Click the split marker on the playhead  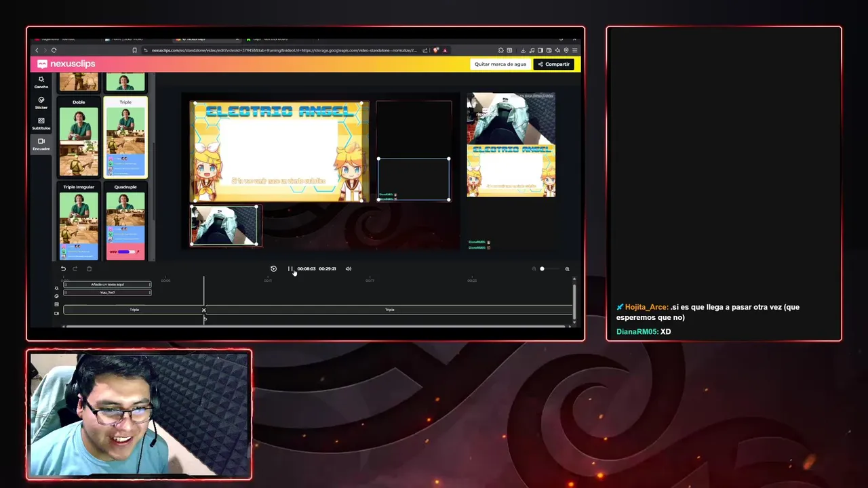(203, 310)
